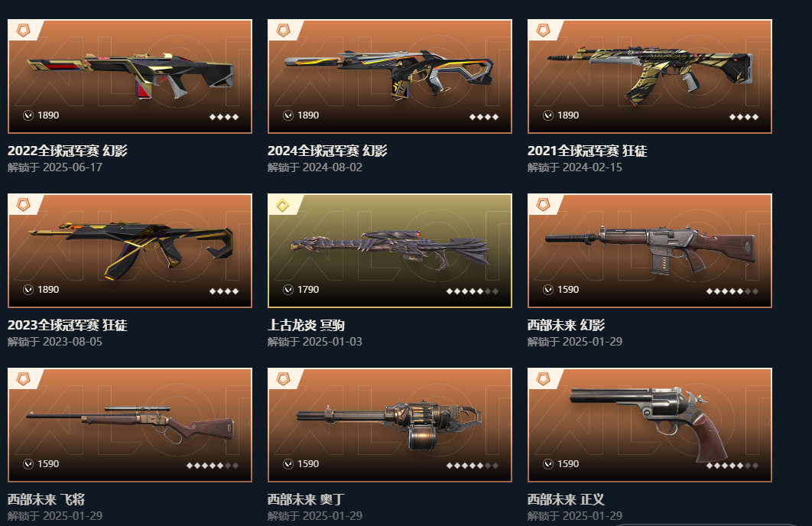812x526 pixels.
Task: Open the 西部未来 幻影 wooden rifle image
Action: tap(650, 250)
